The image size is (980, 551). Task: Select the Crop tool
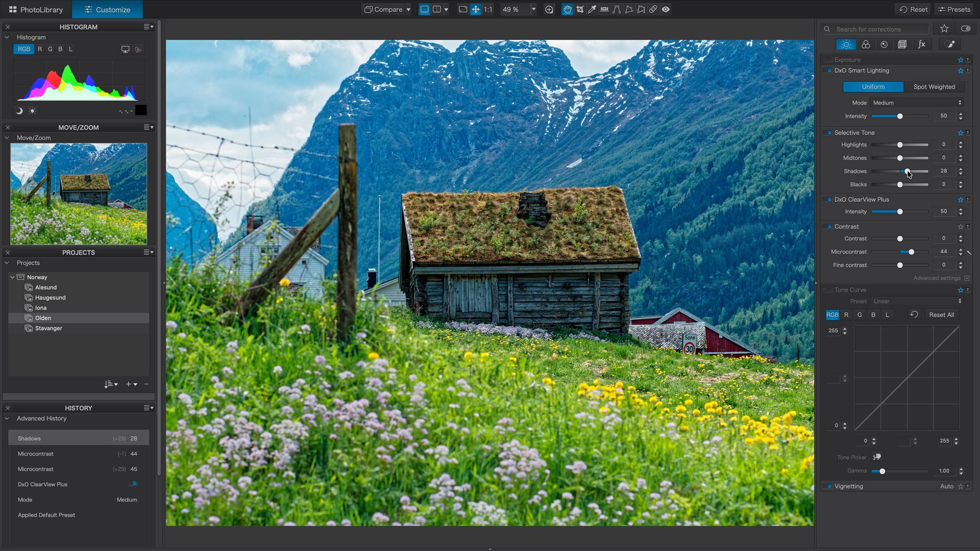(580, 9)
